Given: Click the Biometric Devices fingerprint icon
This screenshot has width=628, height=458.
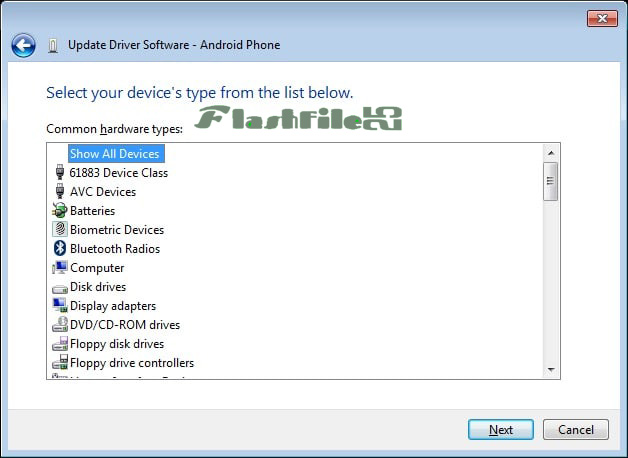Looking at the screenshot, I should tap(60, 229).
